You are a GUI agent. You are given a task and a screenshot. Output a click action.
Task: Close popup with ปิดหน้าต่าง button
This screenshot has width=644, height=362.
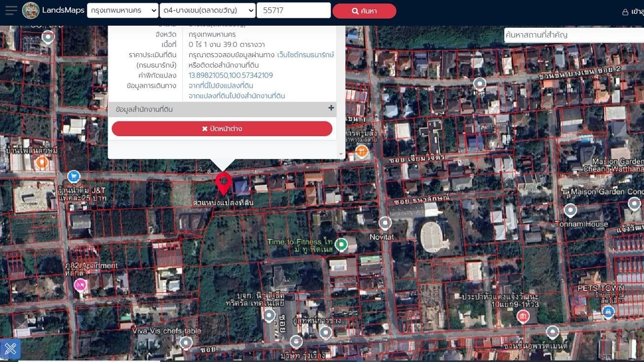tap(222, 129)
